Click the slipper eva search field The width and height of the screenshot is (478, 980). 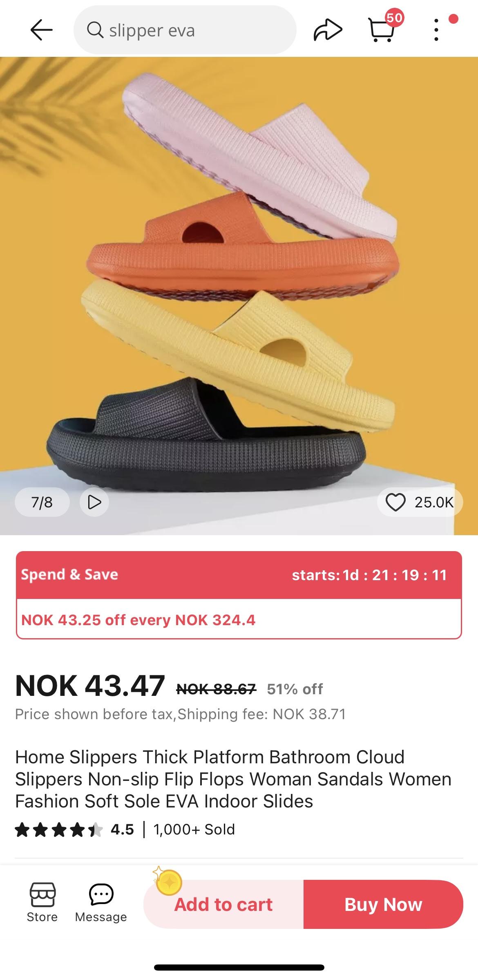pos(185,30)
